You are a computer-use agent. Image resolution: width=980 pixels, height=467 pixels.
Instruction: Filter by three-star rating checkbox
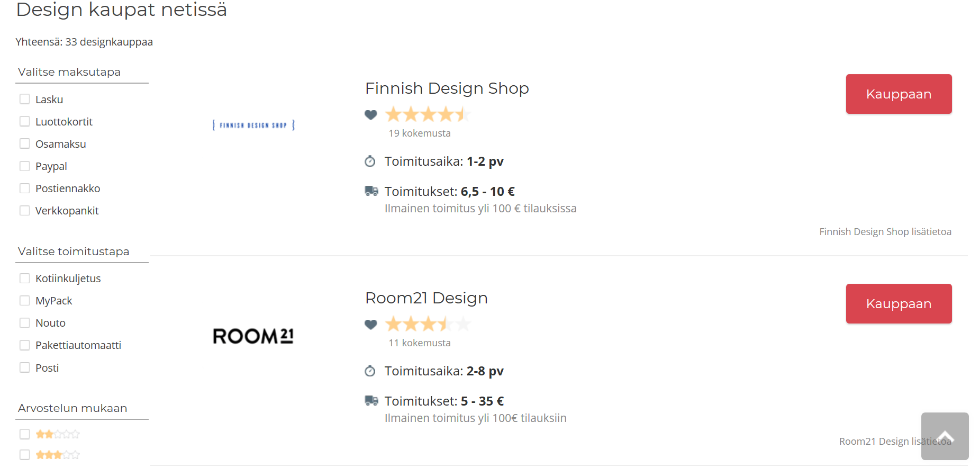tap(24, 455)
